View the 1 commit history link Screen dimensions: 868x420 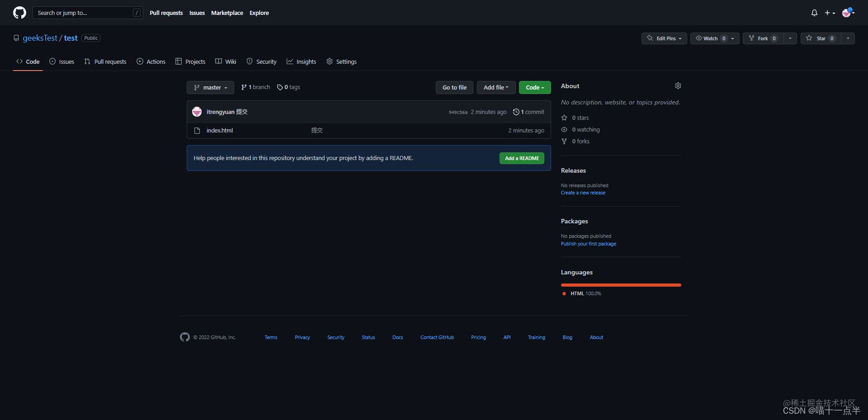click(x=528, y=112)
